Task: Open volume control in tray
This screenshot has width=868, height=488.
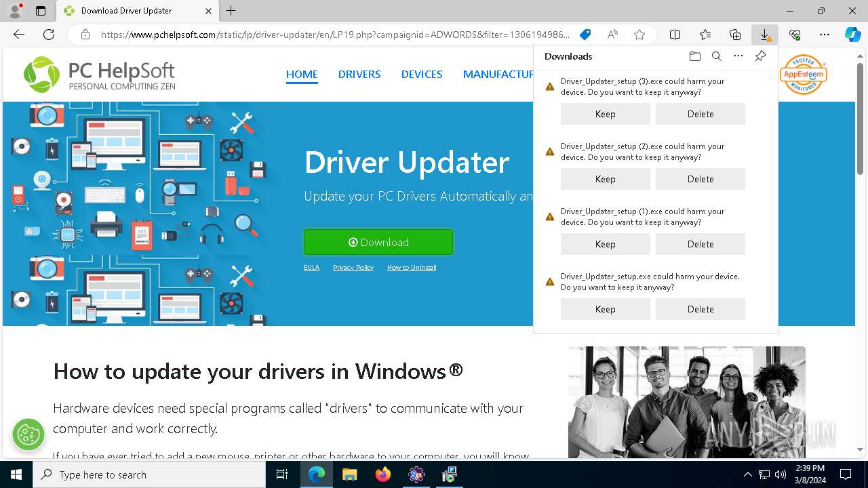Action: [x=781, y=474]
